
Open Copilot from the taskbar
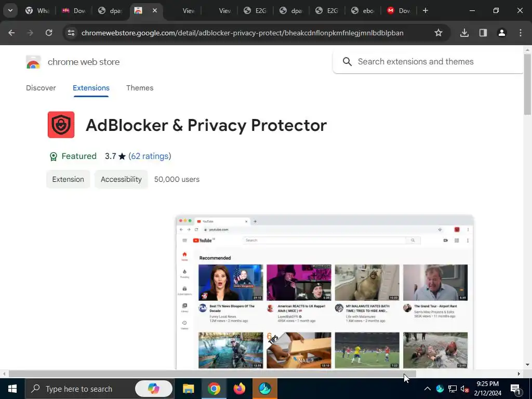pyautogui.click(x=154, y=389)
